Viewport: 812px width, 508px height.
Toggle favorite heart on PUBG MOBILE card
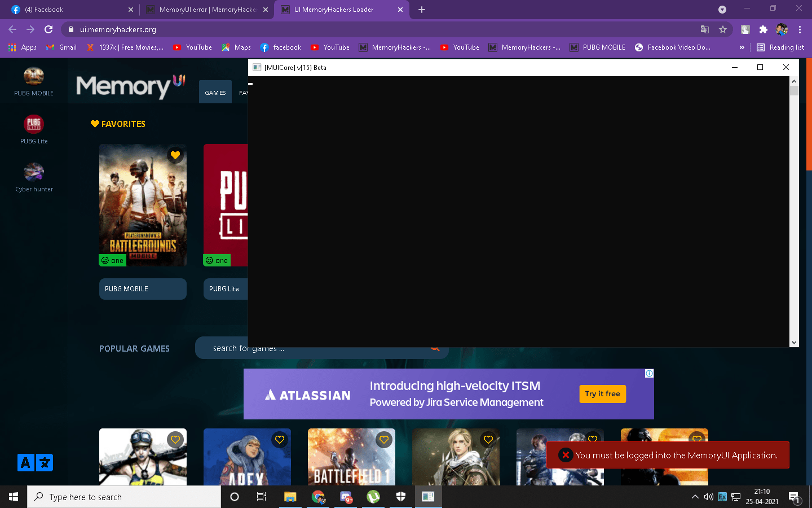175,155
